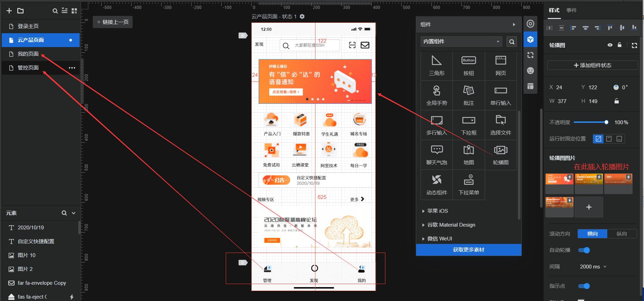This screenshot has height=301, width=644.
Task: Add a new page with plus icon
Action: [x=9, y=11]
